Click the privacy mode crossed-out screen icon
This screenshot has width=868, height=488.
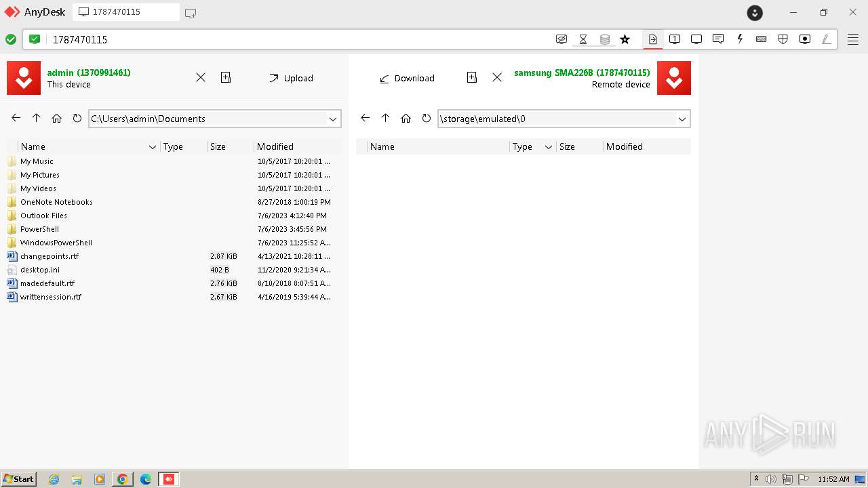[x=561, y=39]
